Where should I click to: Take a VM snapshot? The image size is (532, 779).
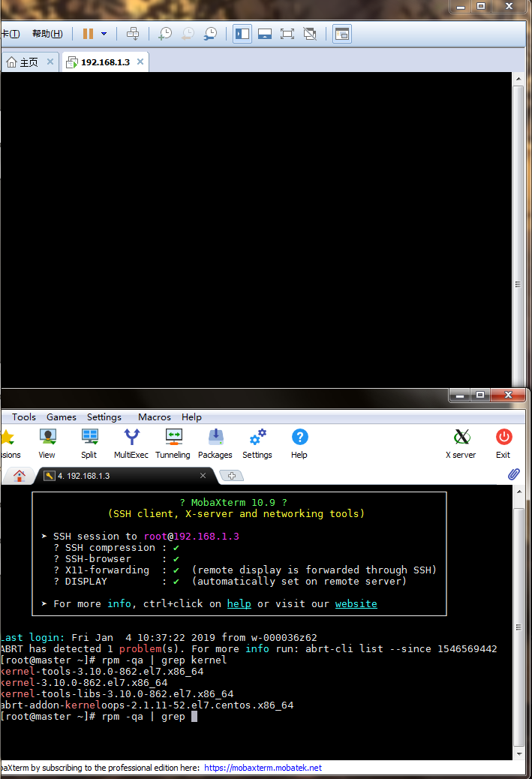[x=165, y=34]
